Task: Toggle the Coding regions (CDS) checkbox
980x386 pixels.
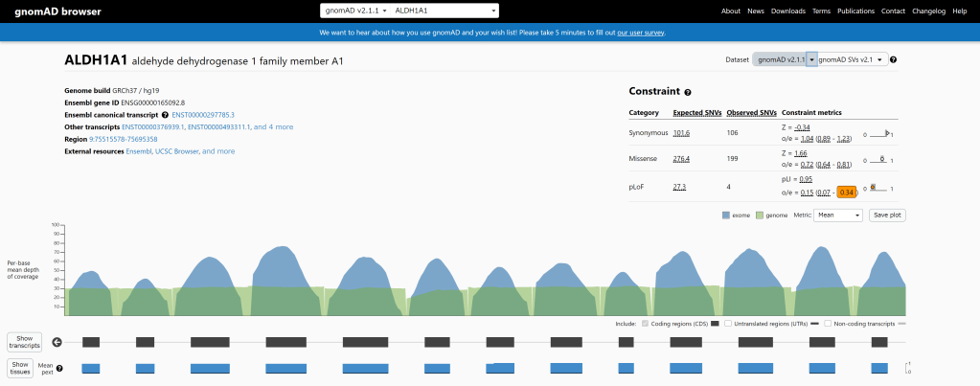Action: click(x=646, y=324)
